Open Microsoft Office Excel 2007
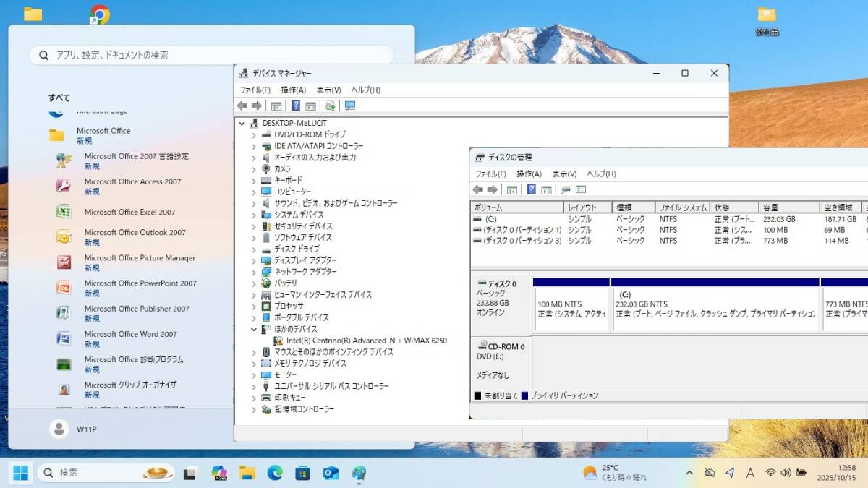Screen dimensions: 868x488 [129, 212]
